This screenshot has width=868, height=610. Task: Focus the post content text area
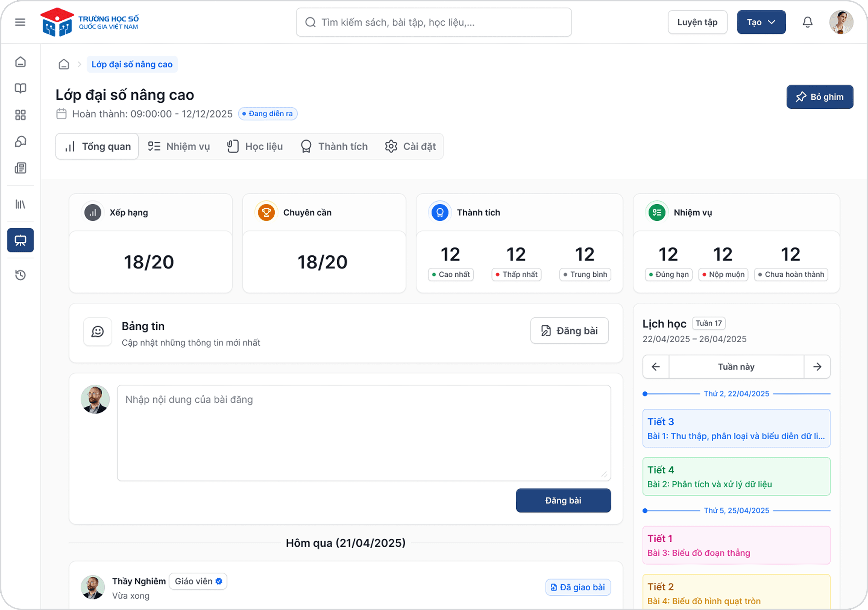[x=364, y=433]
